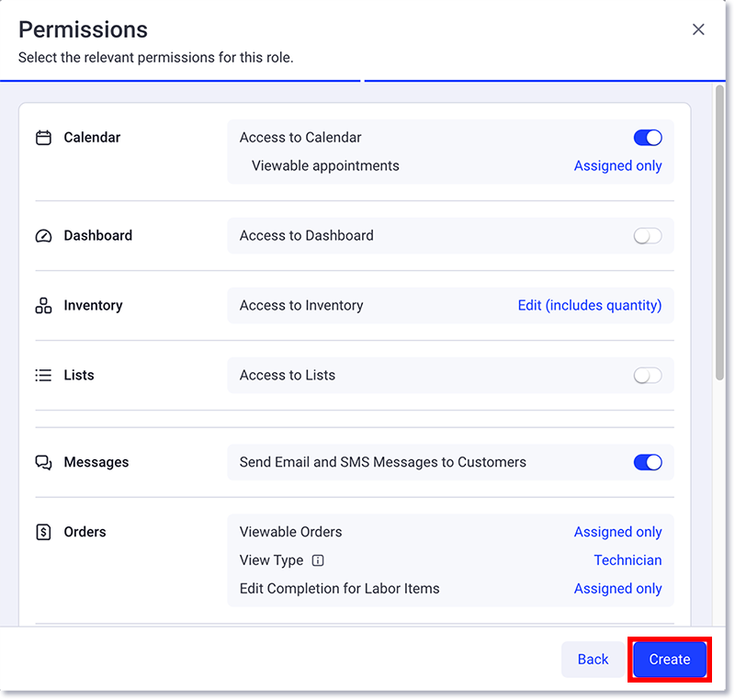Select the first tab under the dialog title
This screenshot has height=700, width=735.
click(x=180, y=81)
